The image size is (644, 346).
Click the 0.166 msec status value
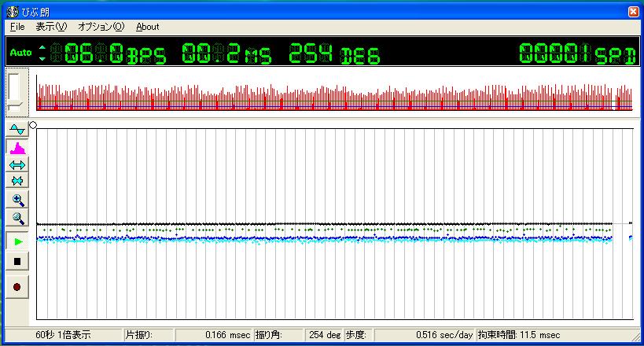point(227,335)
